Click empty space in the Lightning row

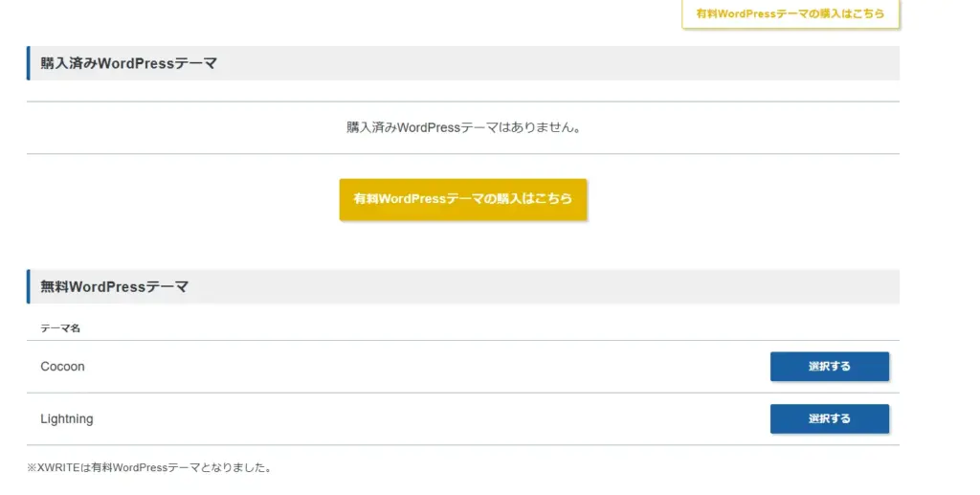pos(431,418)
